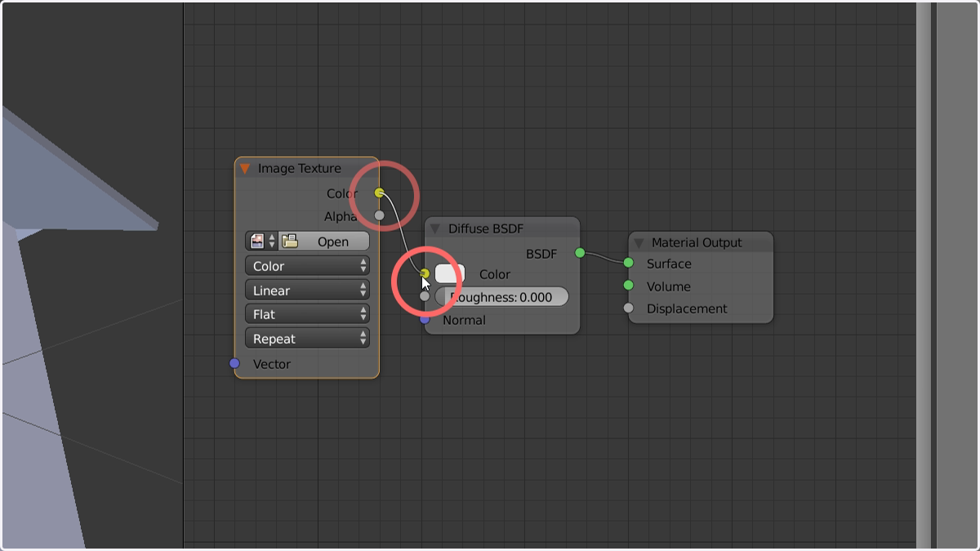Screen dimensions: 980x551
Task: Browse linked images via image icon button
Action: 261,242
